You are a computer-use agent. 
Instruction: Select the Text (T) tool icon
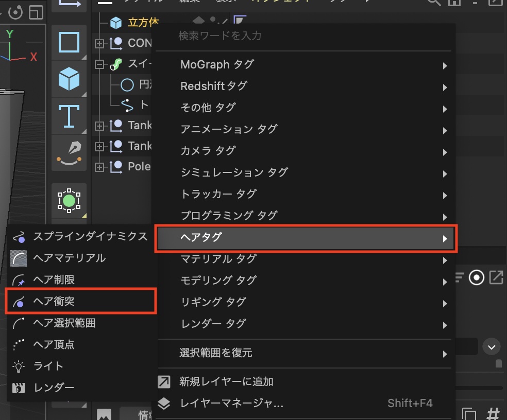[x=69, y=115]
